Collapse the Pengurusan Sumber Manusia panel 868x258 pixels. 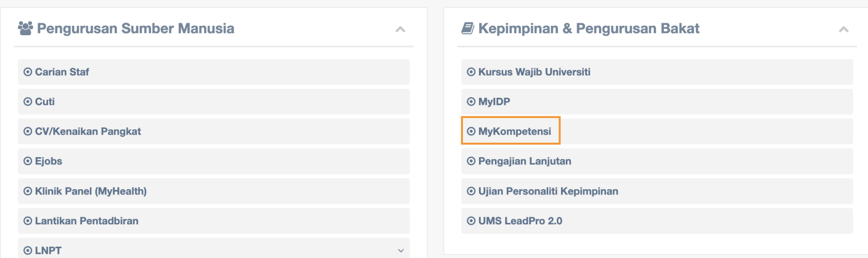[x=400, y=29]
